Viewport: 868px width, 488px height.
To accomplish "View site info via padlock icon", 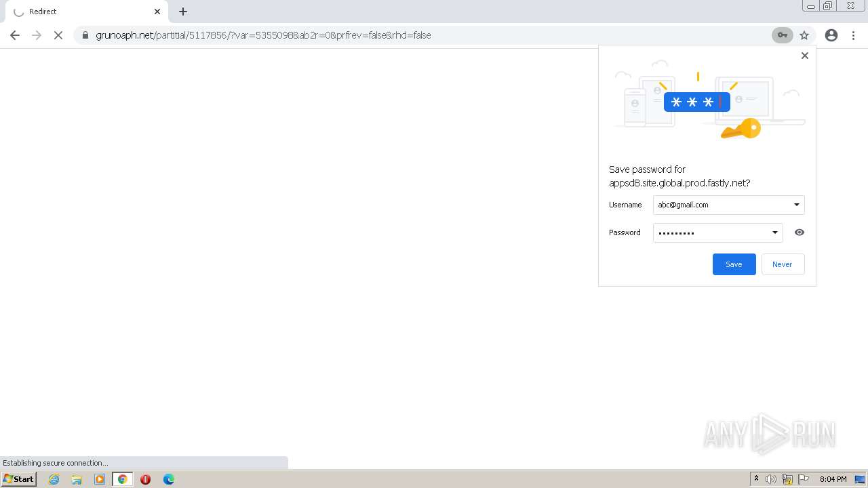I will 85,35.
